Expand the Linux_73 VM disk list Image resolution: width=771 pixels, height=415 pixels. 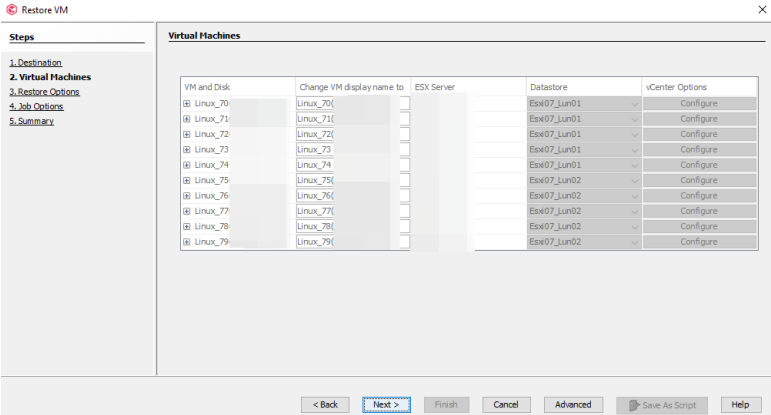(x=187, y=149)
